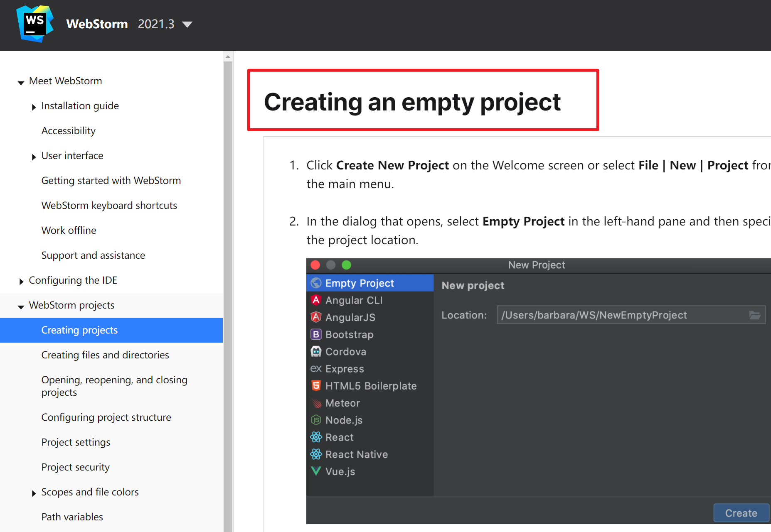The image size is (771, 532).
Task: Select Angular CLI project type
Action: point(370,300)
